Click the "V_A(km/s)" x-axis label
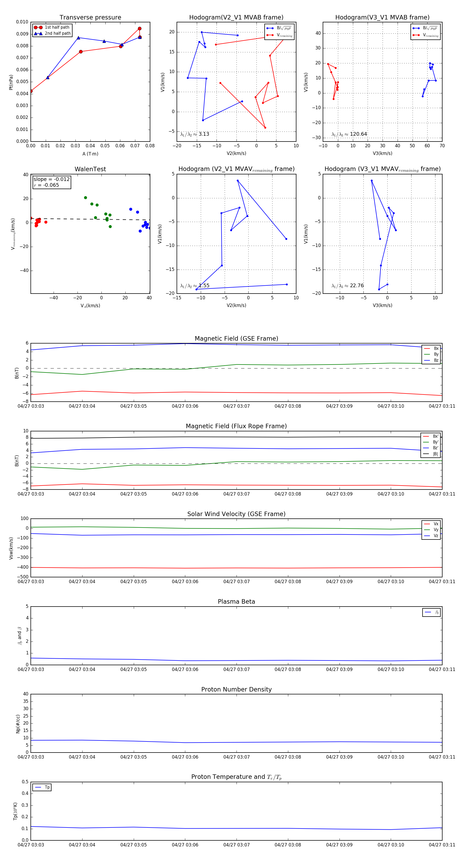Screen dimensions: 473x868 tap(90, 306)
